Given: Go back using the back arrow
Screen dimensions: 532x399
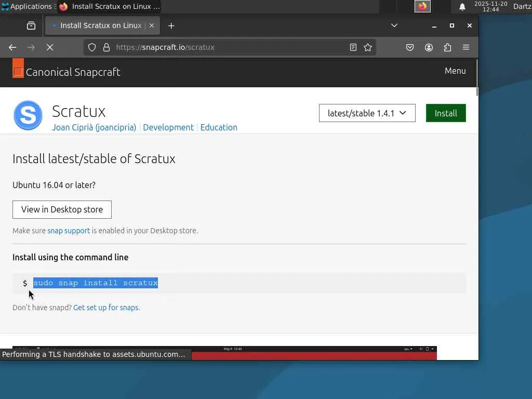Looking at the screenshot, I should (12, 47).
